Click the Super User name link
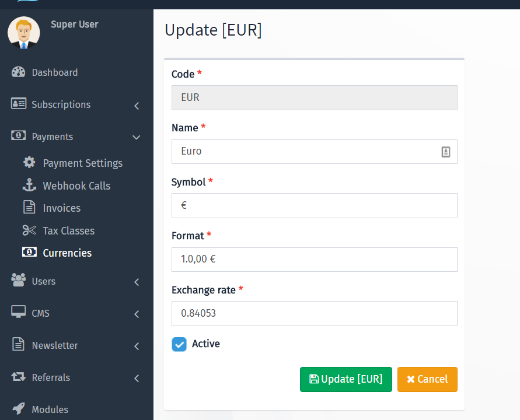Screen dimensions: 520x420 tap(75, 24)
